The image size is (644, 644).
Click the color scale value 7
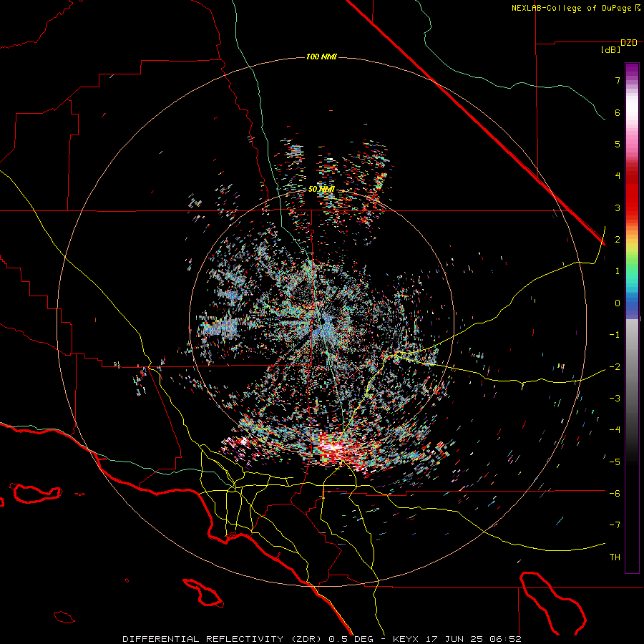click(618, 80)
